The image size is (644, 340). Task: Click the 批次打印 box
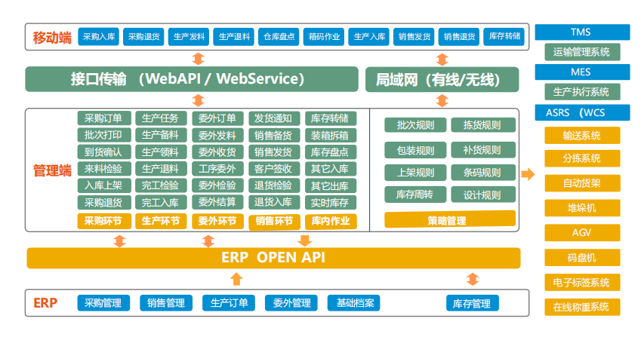pos(103,135)
